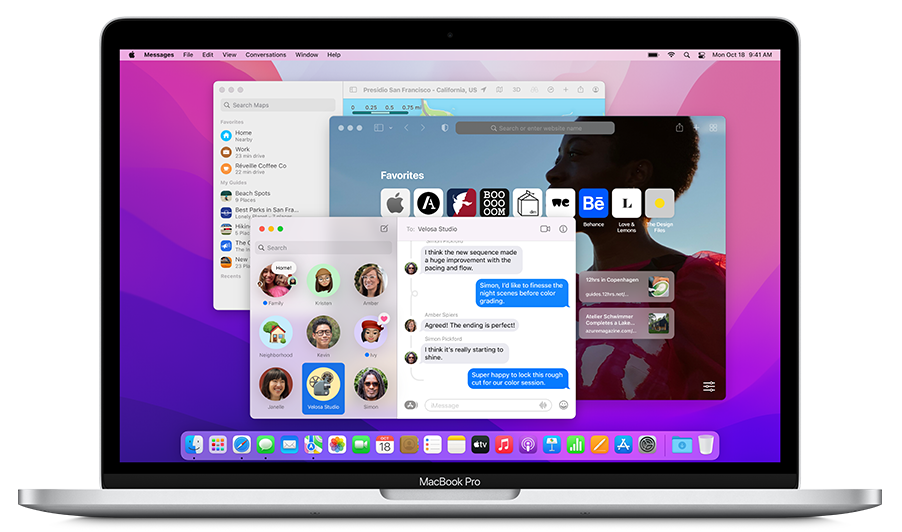
Task: Open the map mode picker in Maps
Action: tap(499, 90)
